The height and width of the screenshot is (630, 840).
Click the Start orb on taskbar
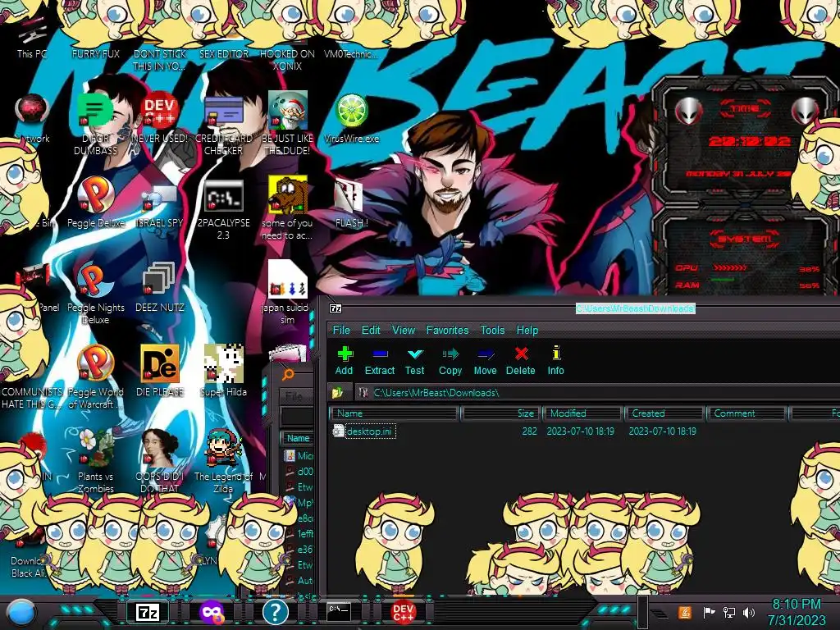tap(21, 612)
